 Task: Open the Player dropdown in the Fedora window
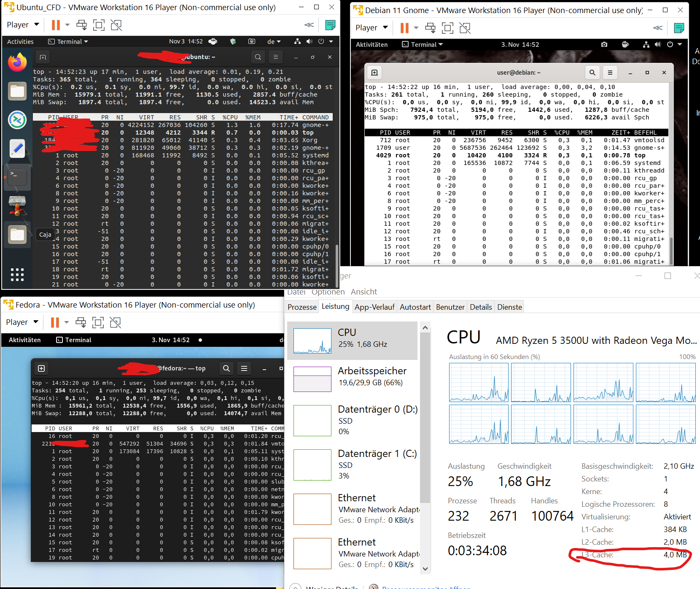pos(22,322)
